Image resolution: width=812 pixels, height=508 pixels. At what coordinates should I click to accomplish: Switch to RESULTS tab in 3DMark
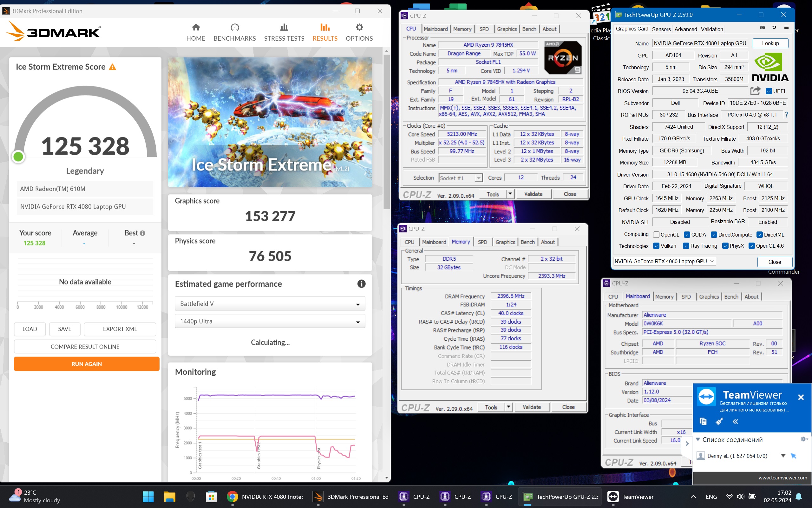325,32
